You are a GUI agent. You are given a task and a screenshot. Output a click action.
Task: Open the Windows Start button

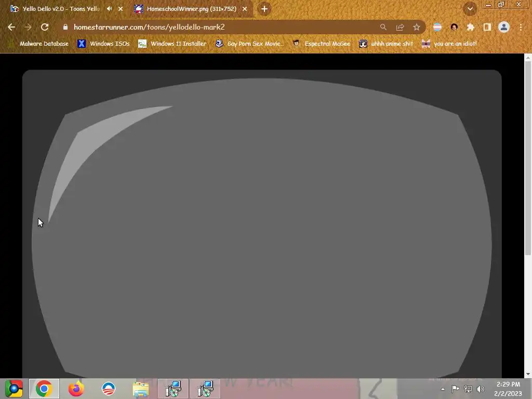[x=14, y=389]
